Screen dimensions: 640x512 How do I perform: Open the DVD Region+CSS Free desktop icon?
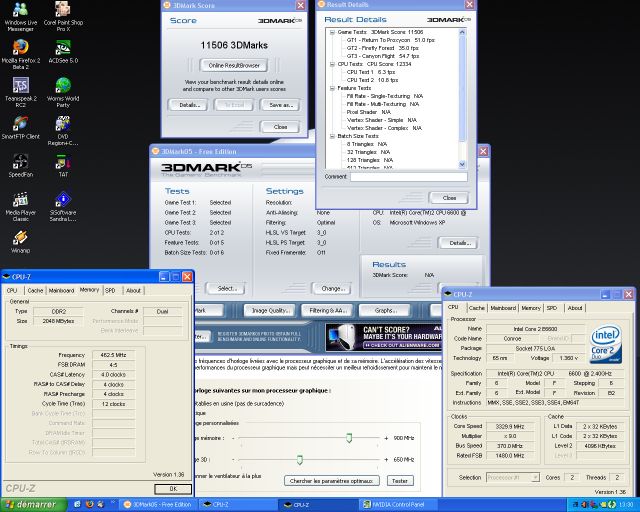(63, 131)
